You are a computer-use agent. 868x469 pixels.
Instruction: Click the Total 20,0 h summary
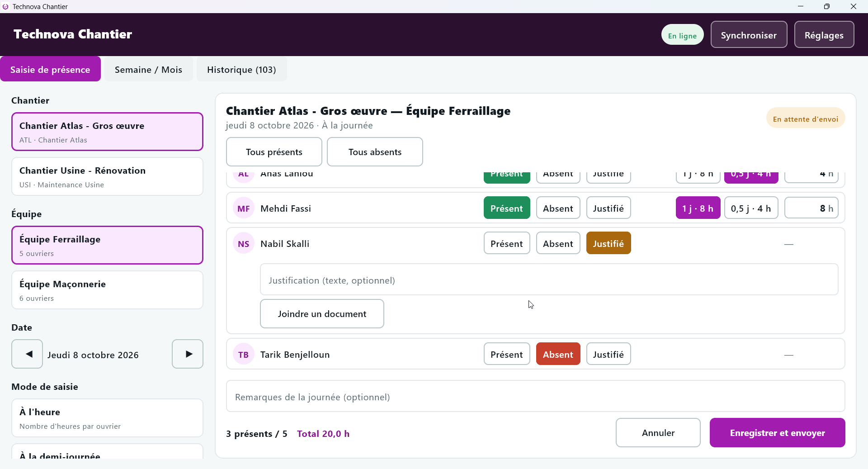pyautogui.click(x=323, y=434)
